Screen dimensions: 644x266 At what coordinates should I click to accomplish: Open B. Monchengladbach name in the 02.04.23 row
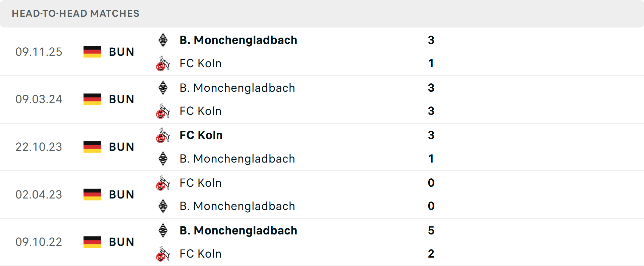pyautogui.click(x=237, y=206)
